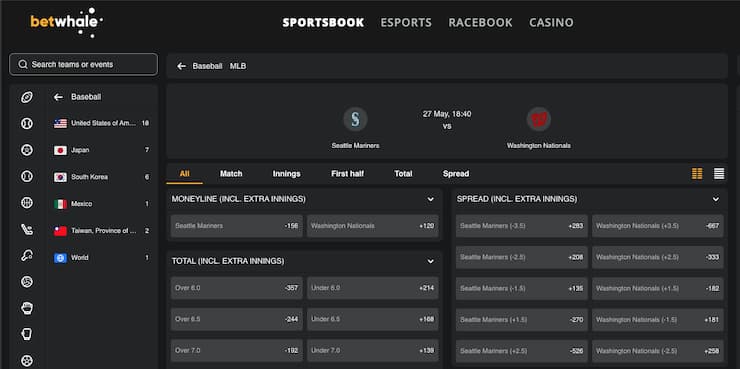This screenshot has width=740, height=369.
Task: Pick Washington Nationals (+3.5) at -667
Action: pyautogui.click(x=658, y=226)
